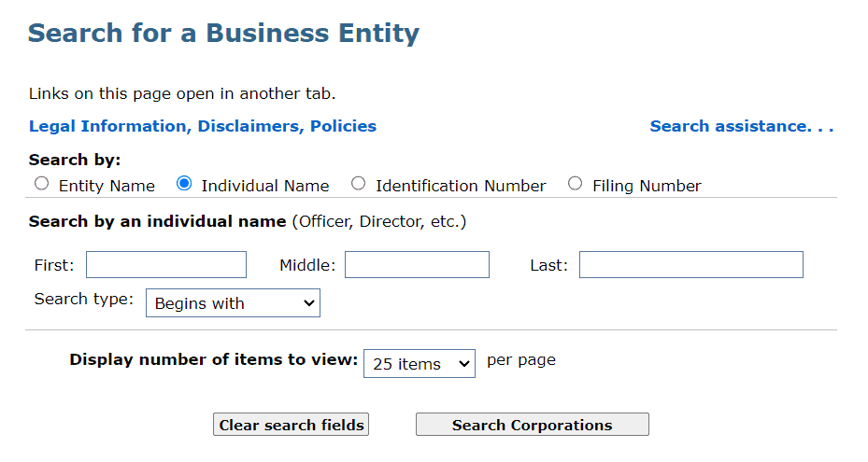Focus the Middle name text box
Viewport: 868px width, 462px height.
[x=417, y=265]
